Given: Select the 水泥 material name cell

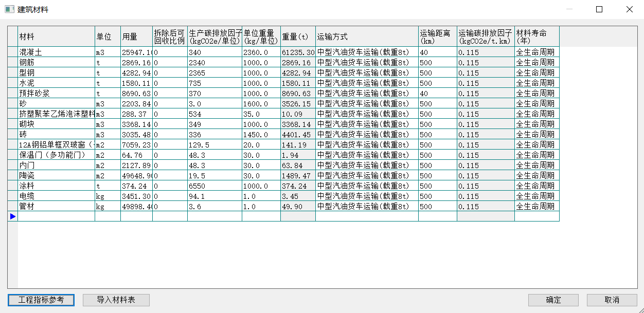Looking at the screenshot, I should [x=56, y=83].
